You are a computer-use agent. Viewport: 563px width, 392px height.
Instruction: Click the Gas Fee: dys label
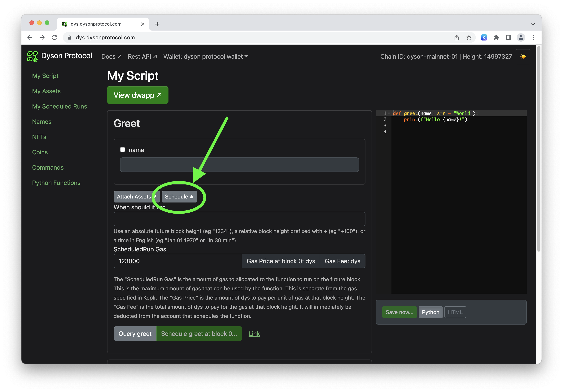pyautogui.click(x=343, y=261)
